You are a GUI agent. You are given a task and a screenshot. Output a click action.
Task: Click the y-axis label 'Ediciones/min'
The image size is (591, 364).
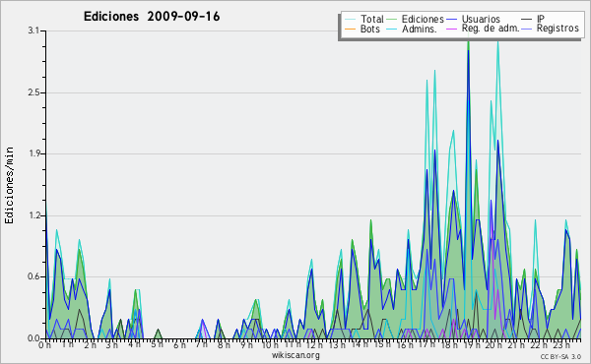tap(9, 185)
